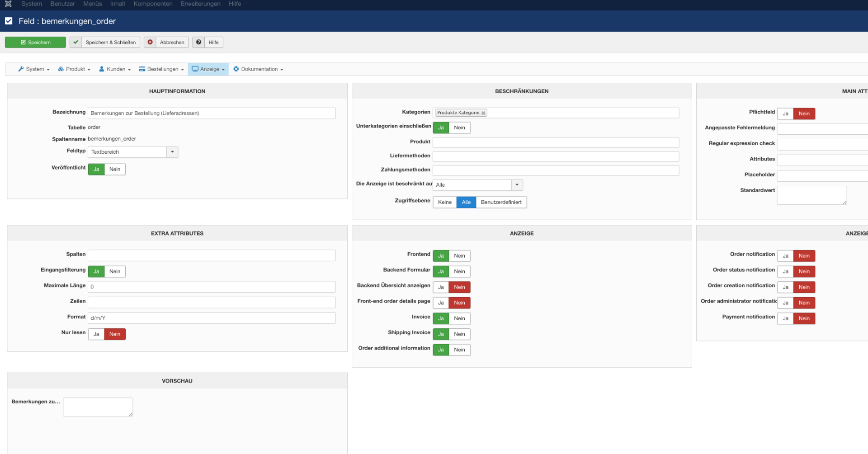The width and height of the screenshot is (868, 454).
Task: Open the System dropdown with wrench icon
Action: (x=34, y=69)
